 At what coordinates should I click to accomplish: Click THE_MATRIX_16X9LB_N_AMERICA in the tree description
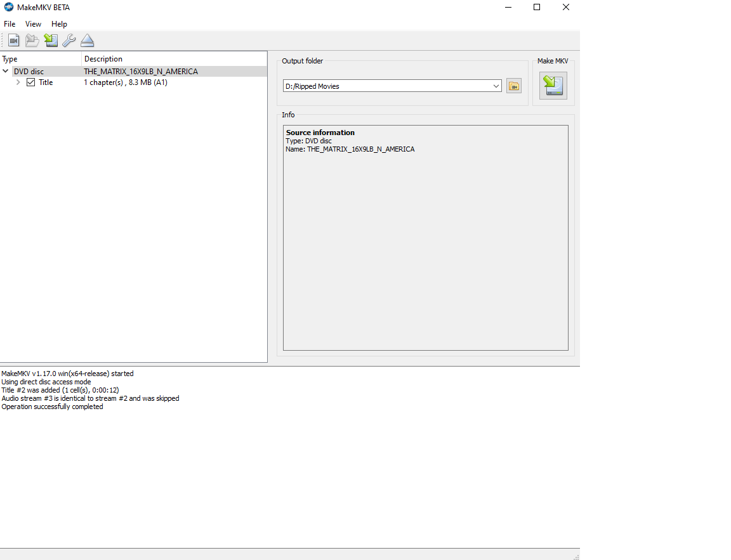pos(141,71)
